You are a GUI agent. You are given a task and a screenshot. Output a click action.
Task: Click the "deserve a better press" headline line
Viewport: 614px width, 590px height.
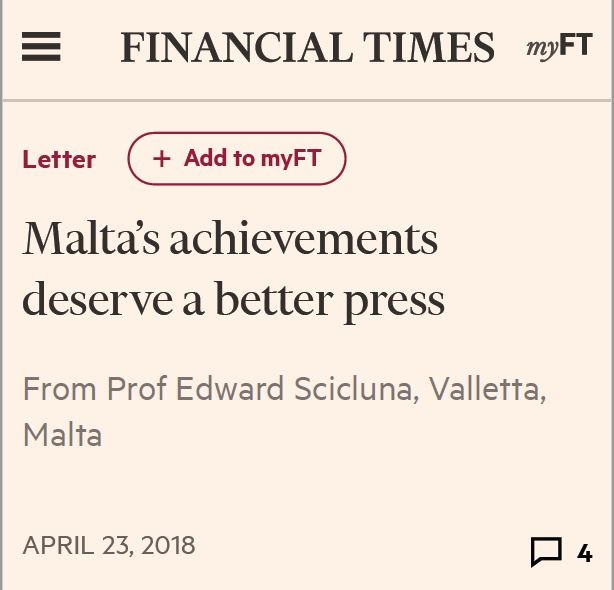tap(234, 300)
